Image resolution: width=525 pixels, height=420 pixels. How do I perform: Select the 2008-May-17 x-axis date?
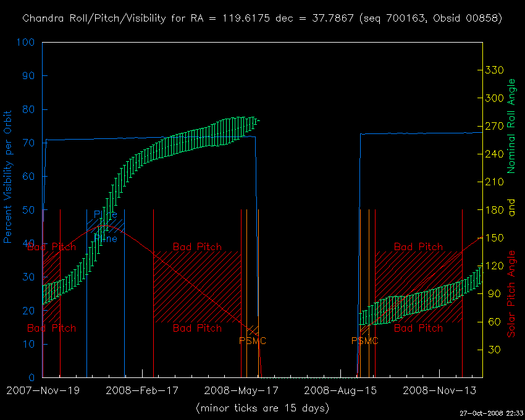[241, 390]
